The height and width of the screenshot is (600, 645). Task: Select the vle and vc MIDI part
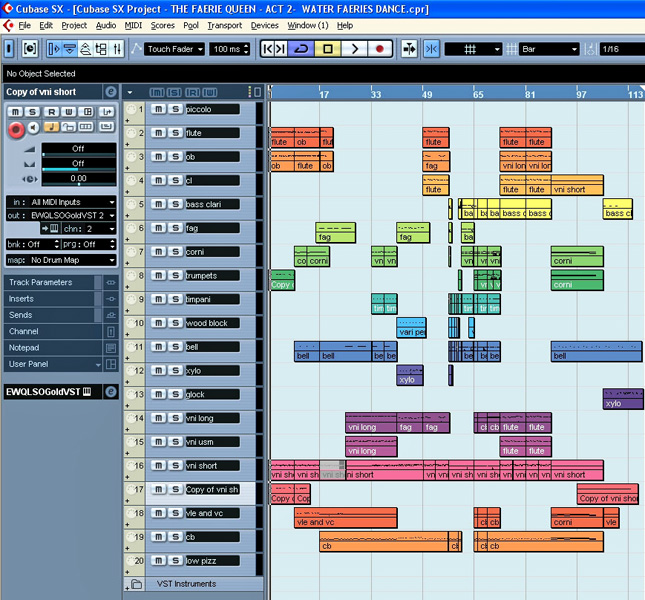(x=346, y=518)
